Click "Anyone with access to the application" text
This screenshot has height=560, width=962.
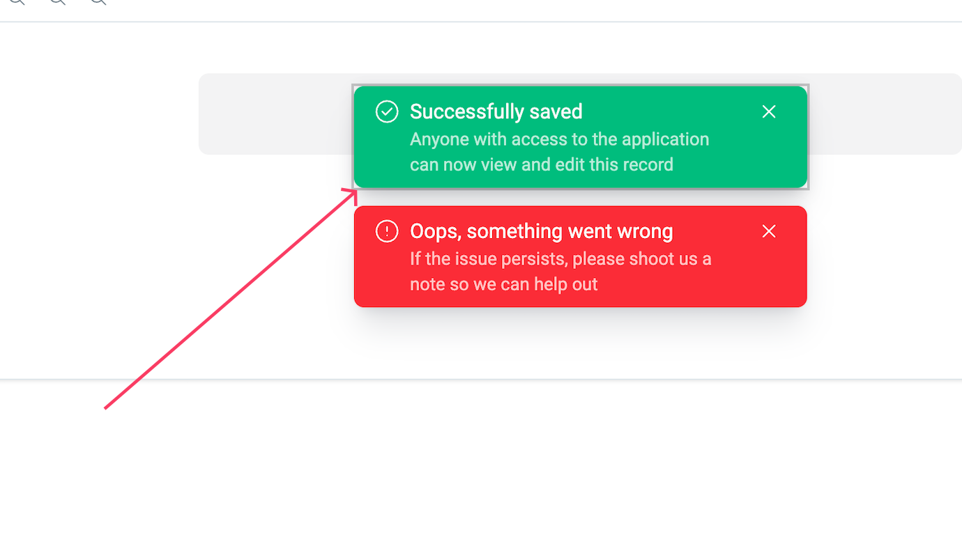click(x=560, y=139)
